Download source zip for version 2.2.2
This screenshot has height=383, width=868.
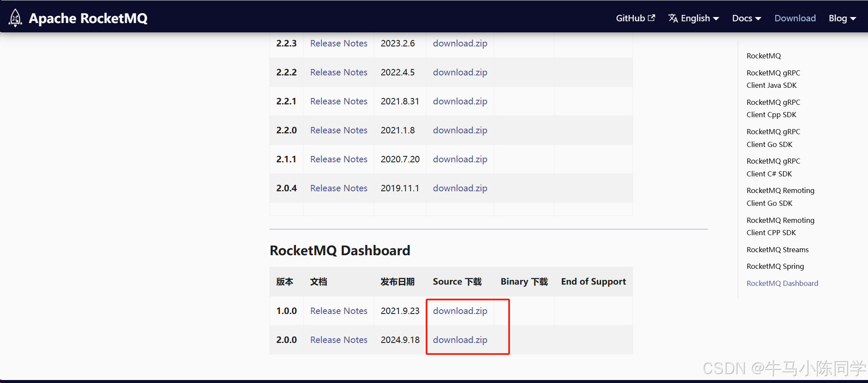coord(460,72)
